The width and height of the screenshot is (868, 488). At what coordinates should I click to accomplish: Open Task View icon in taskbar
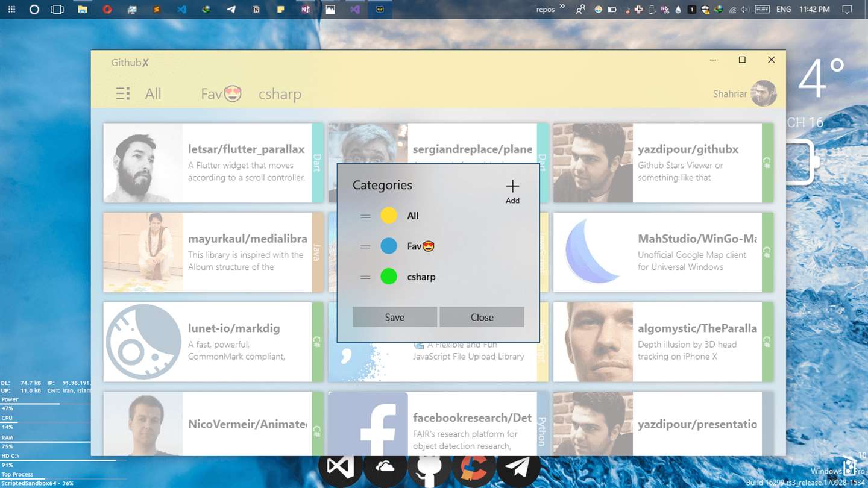pyautogui.click(x=57, y=9)
